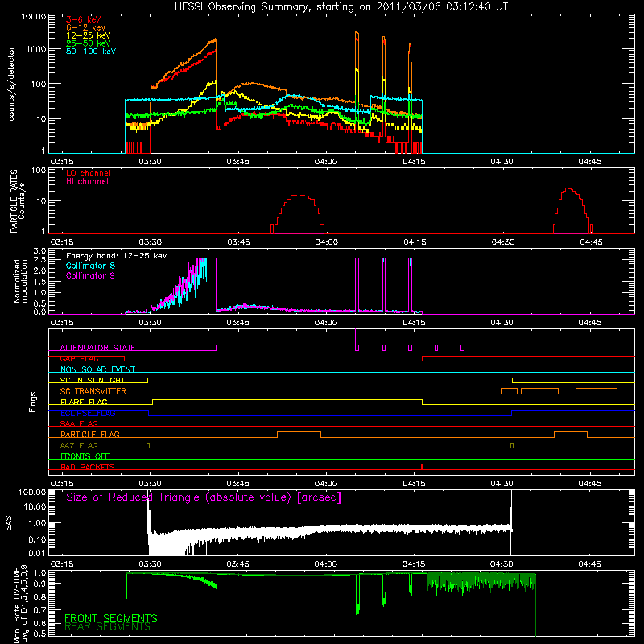Click the green '25-50 keV' legend entry
The width and height of the screenshot is (644, 644).
[x=89, y=43]
